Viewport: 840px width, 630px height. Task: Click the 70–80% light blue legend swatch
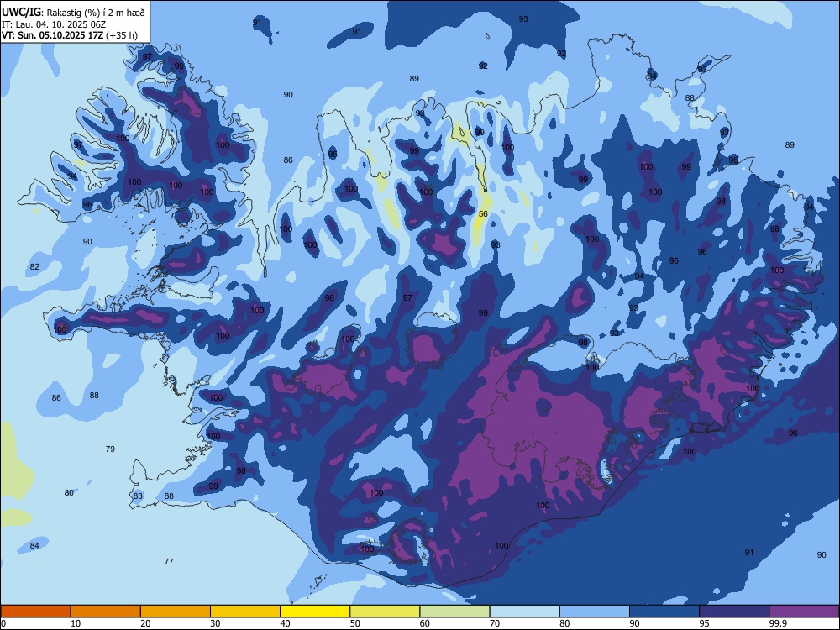click(x=524, y=612)
